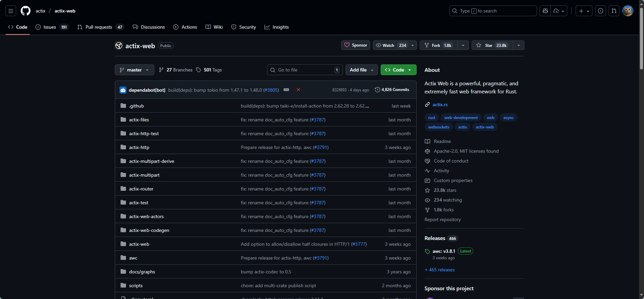The image size is (644, 299).
Task: Click the Sponsor button
Action: click(356, 45)
